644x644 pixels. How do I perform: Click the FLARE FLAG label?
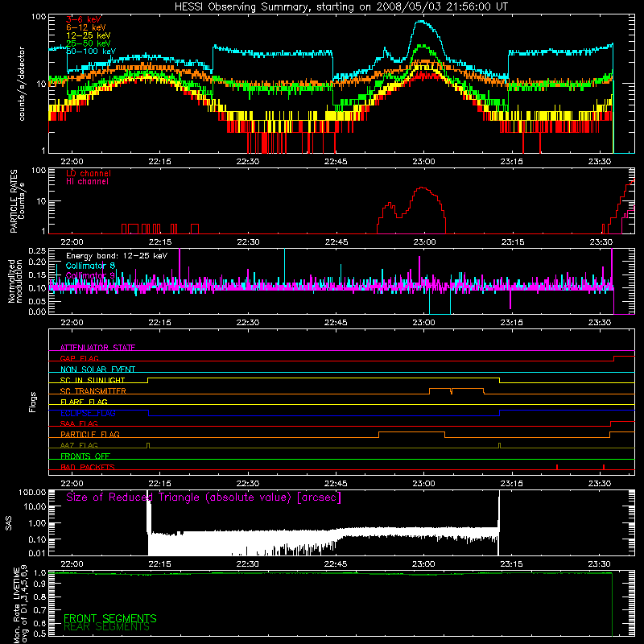click(x=84, y=402)
